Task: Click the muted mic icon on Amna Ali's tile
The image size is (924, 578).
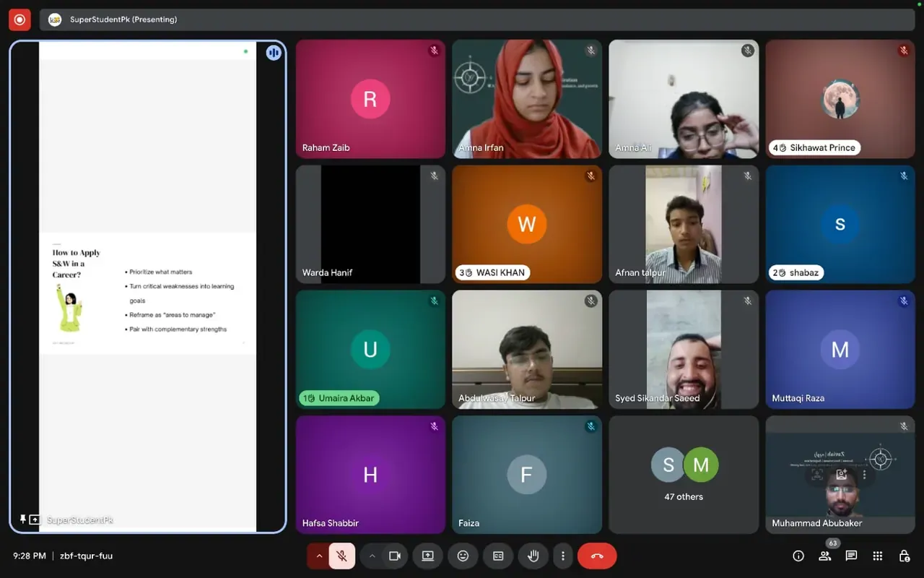Action: [x=747, y=51]
